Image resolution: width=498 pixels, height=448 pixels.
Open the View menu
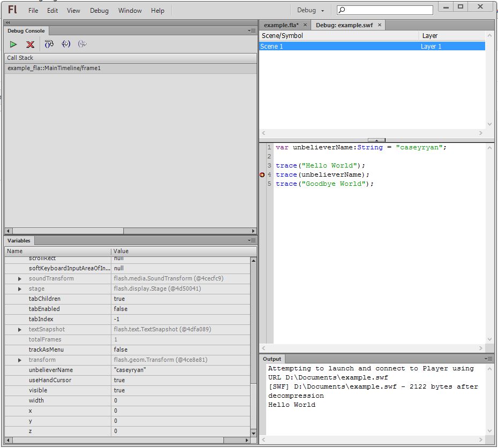[73, 11]
